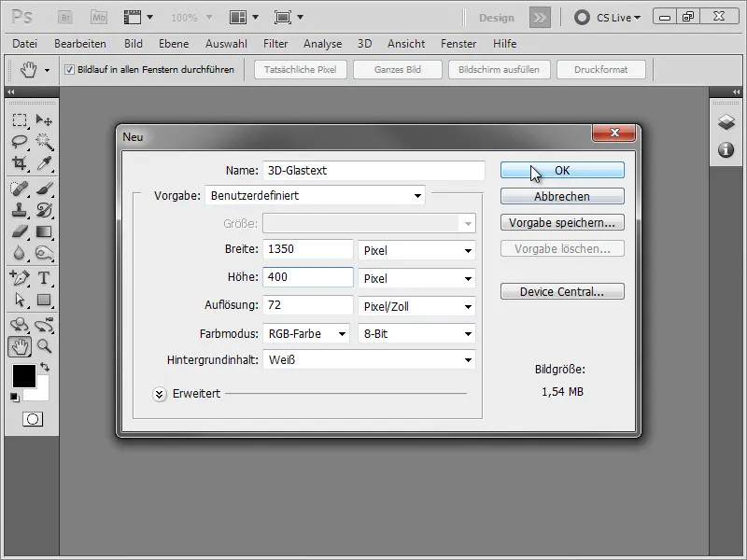Open the Fenster menu
This screenshot has width=747, height=560.
[x=458, y=44]
